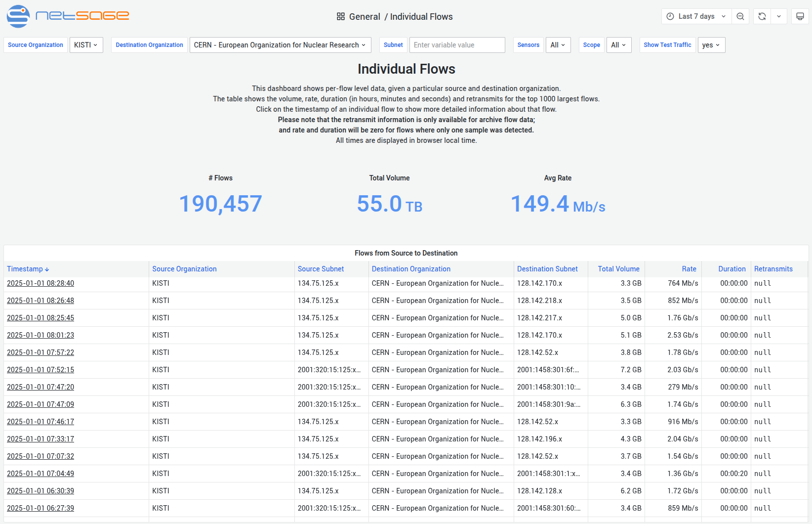Click the 279 Mb/s rate cell
Image resolution: width=812 pixels, height=524 pixels.
[x=673, y=387]
